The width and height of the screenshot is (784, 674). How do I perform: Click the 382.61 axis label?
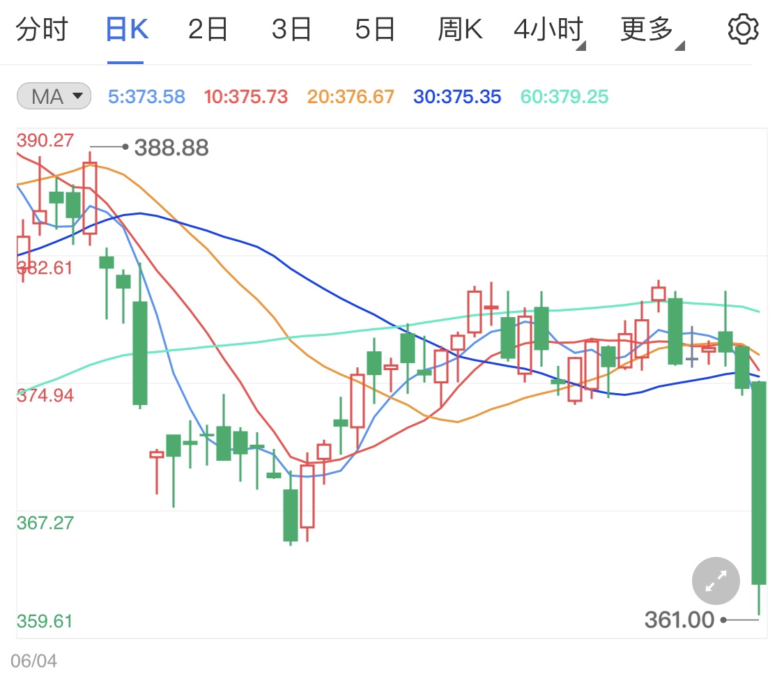click(45, 268)
